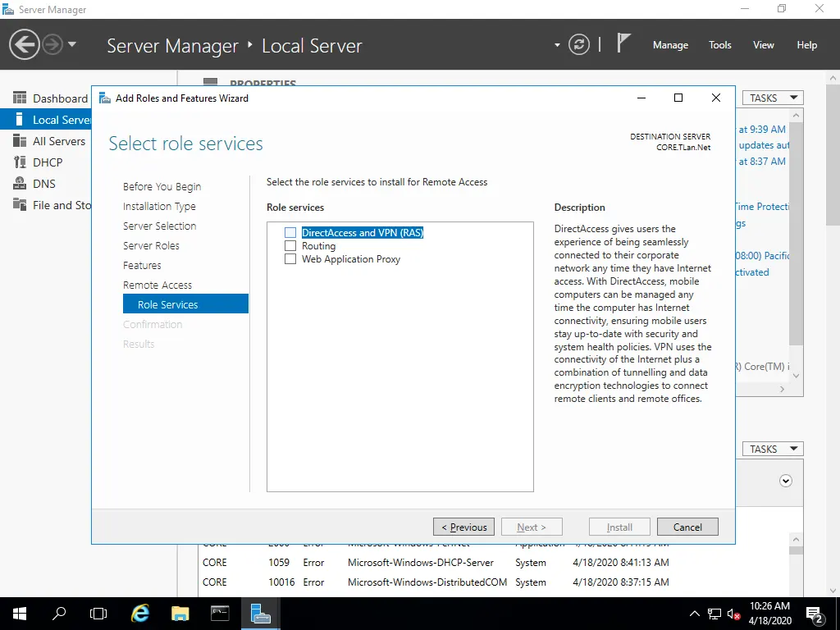The width and height of the screenshot is (840, 630).
Task: Refresh Server Manager with the refresh icon
Action: pos(579,44)
